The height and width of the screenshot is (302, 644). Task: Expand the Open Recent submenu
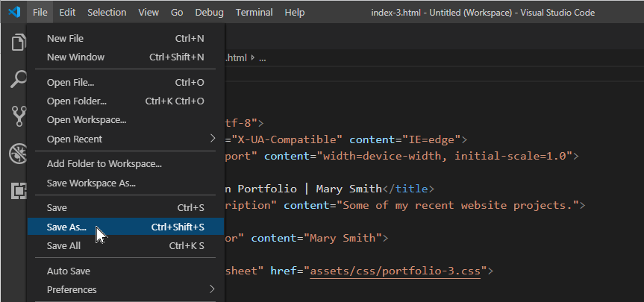pos(125,139)
